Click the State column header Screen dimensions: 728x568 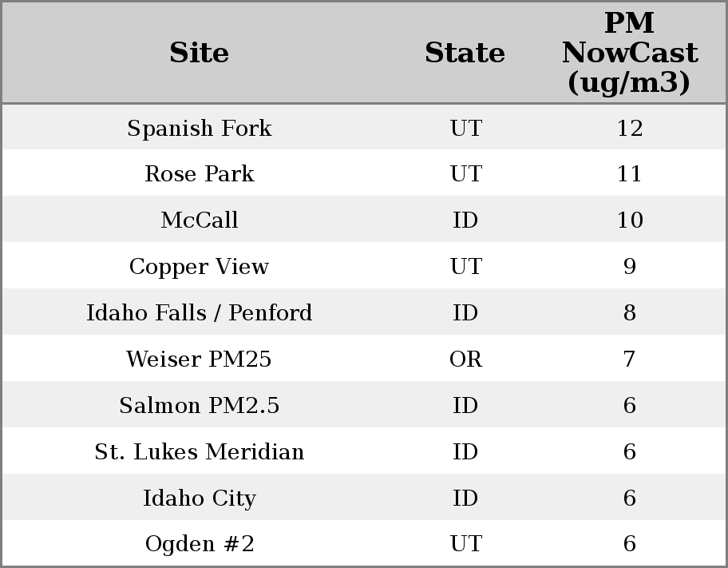click(465, 54)
